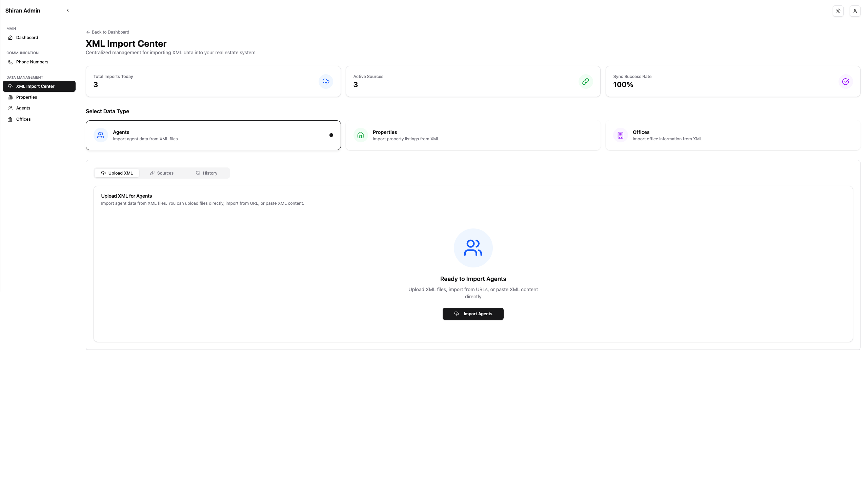Select the Properties data type card
The height and width of the screenshot is (501, 868).
[x=473, y=135]
